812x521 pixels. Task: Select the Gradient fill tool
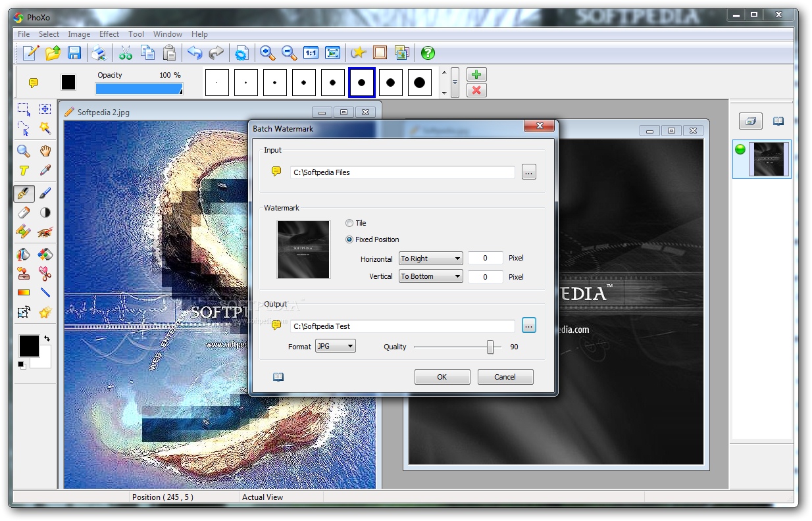[x=24, y=293]
